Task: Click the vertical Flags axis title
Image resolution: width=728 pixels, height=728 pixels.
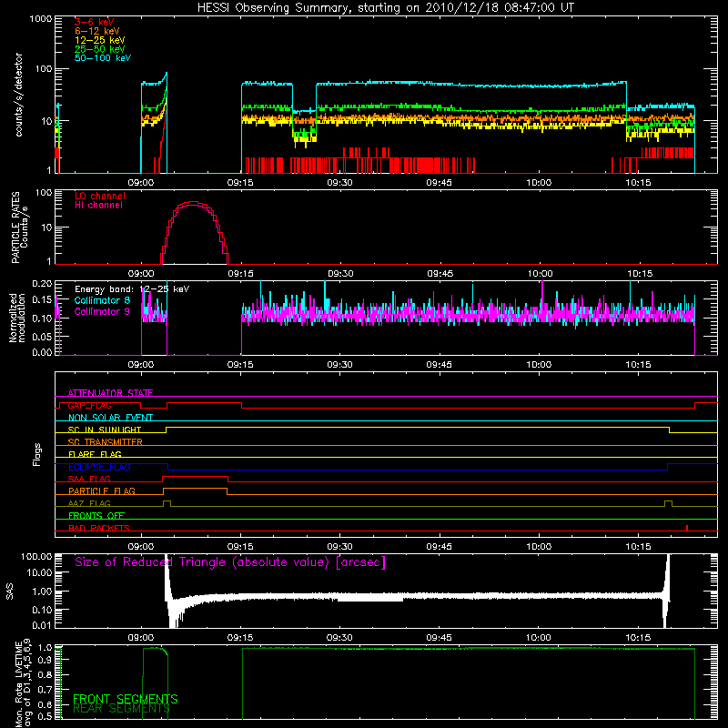Action: click(x=36, y=454)
